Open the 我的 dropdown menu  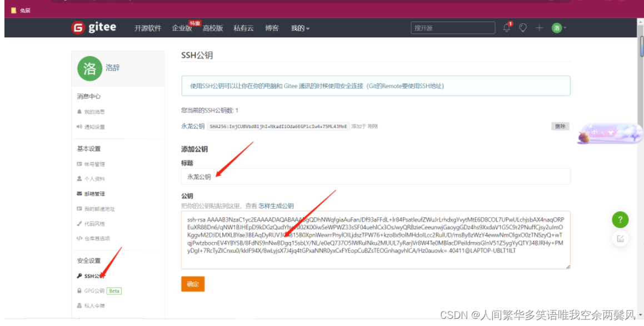tap(299, 28)
